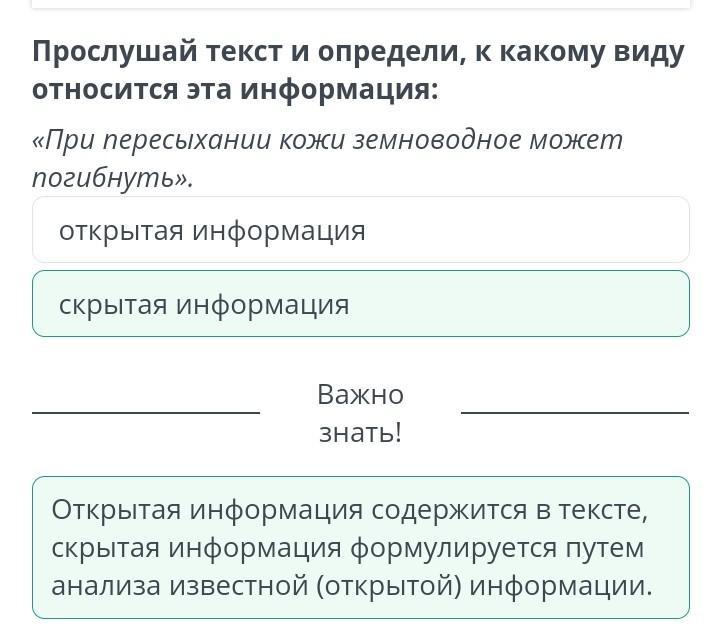Click the heading line "относится эта информация:"
This screenshot has height=631, width=706.
pyautogui.click(x=235, y=90)
